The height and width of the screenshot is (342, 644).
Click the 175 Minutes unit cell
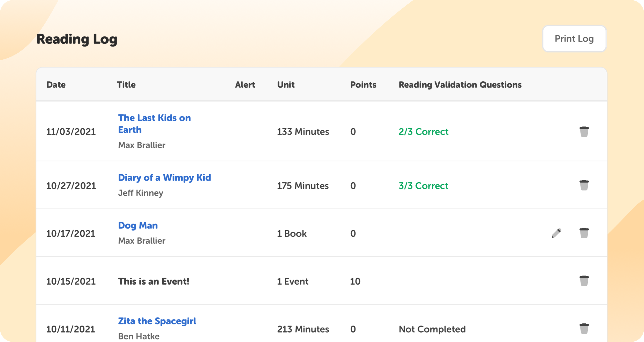303,186
